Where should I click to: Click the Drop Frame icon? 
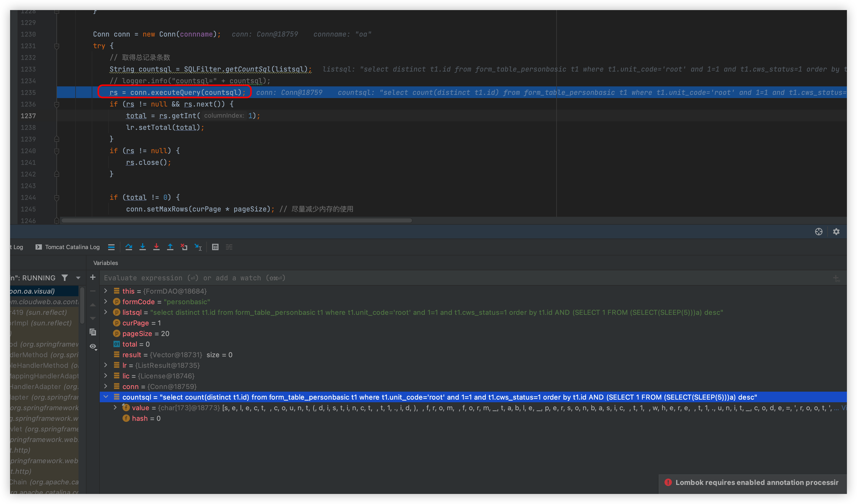[x=184, y=247]
